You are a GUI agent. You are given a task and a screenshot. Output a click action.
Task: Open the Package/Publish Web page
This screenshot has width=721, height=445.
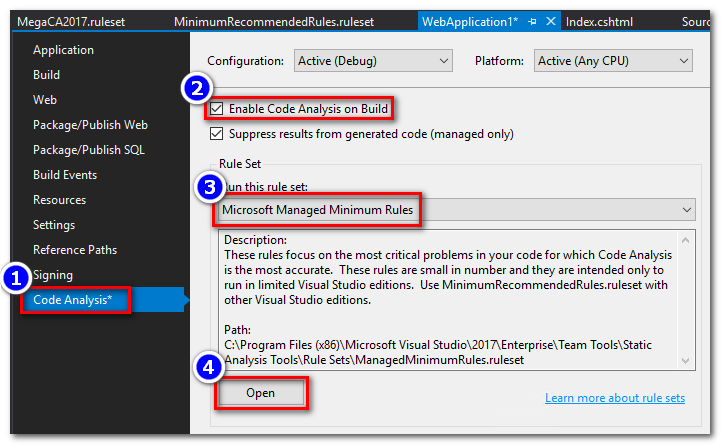(x=90, y=125)
